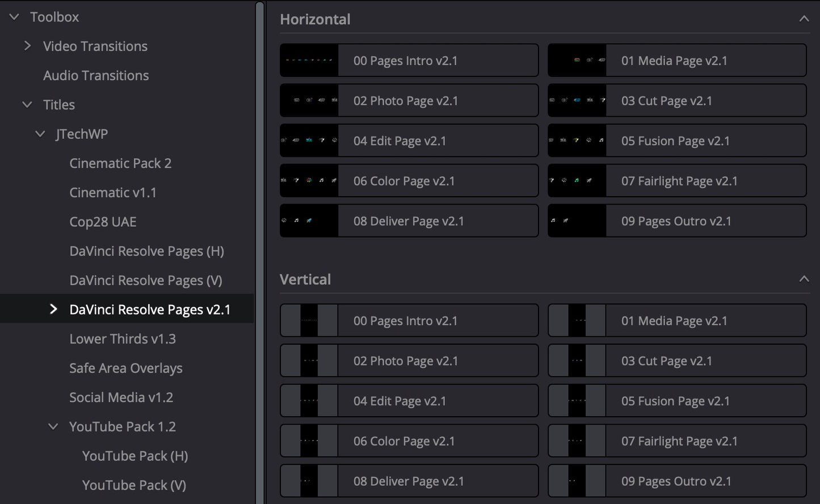Click Horizontal 02 Photo Page v2.1 thumbnail

coord(309,100)
